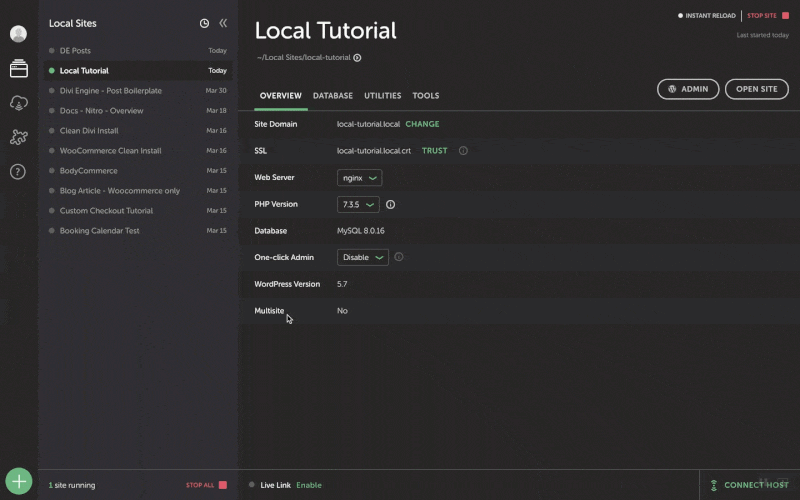The width and height of the screenshot is (800, 500).
Task: Click the local-tutorial.local domain text
Action: (368, 124)
